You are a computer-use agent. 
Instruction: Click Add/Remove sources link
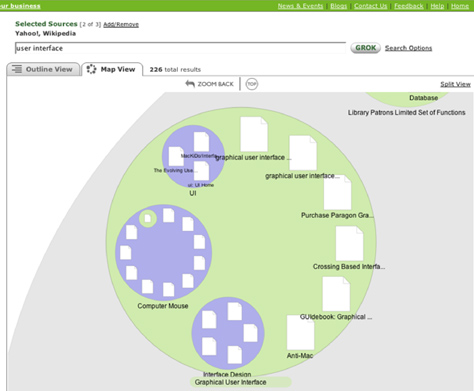coord(121,24)
